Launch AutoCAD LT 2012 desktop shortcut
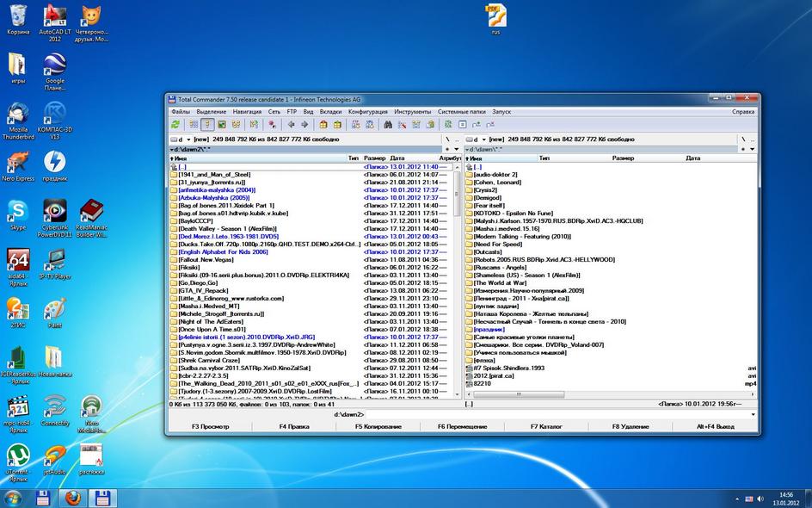Image resolution: width=812 pixels, height=508 pixels. pos(55,22)
